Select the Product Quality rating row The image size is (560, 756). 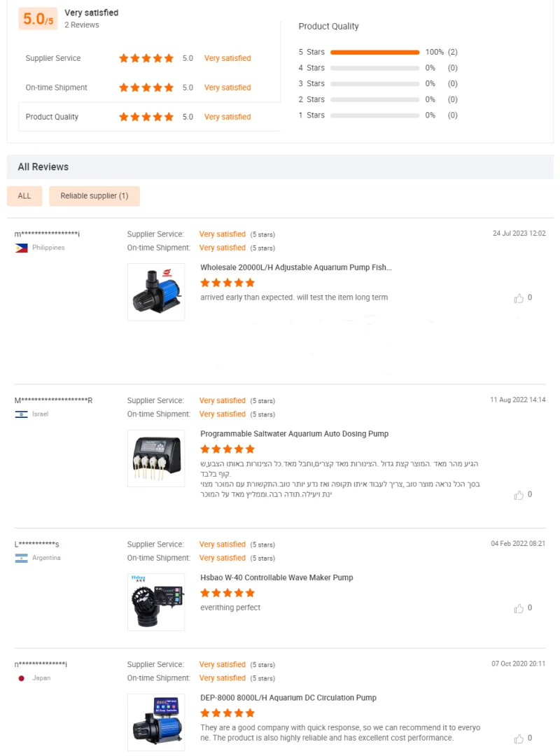pos(150,117)
